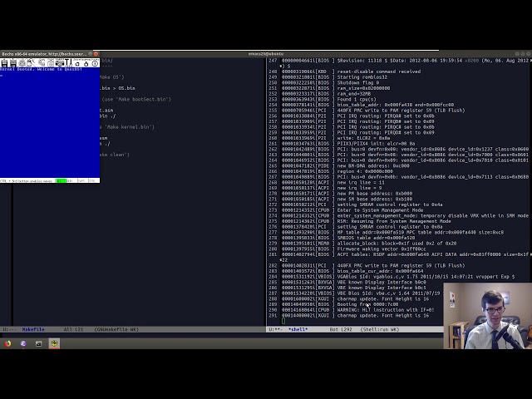Click 'All L21' position indicator in left mode line
Image resolution: width=532 pixels, height=399 pixels.
(73, 329)
